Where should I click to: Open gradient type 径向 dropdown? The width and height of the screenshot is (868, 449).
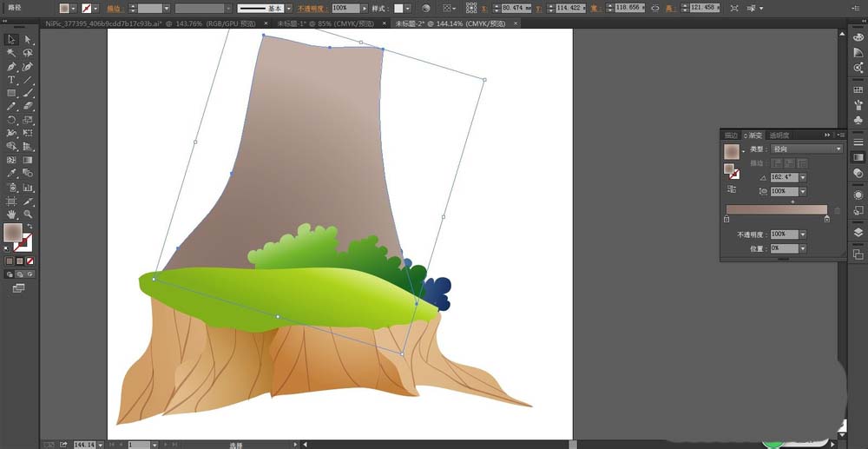807,149
